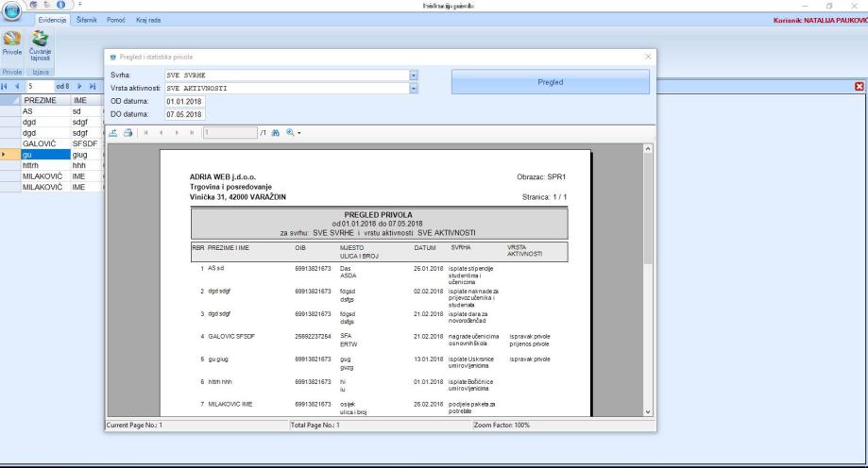The image size is (868, 468).
Task: Select the GALOVIĆ row in the grid
Action: coord(44,144)
